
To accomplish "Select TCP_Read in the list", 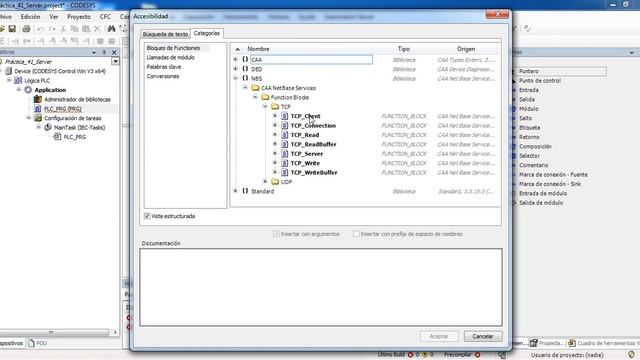I will click(x=305, y=135).
